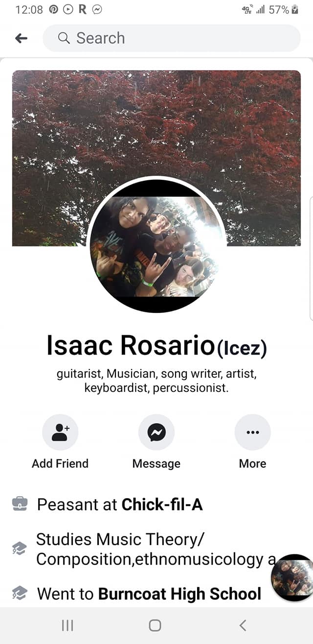
Task: Tap graduation cap beside Burncoat High School
Action: (x=20, y=594)
